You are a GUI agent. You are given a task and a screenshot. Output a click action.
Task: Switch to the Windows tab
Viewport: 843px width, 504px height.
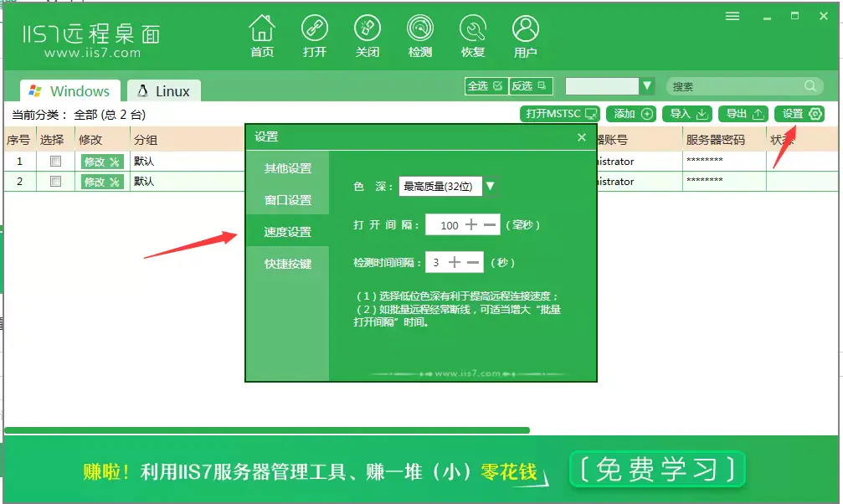pyautogui.click(x=69, y=91)
